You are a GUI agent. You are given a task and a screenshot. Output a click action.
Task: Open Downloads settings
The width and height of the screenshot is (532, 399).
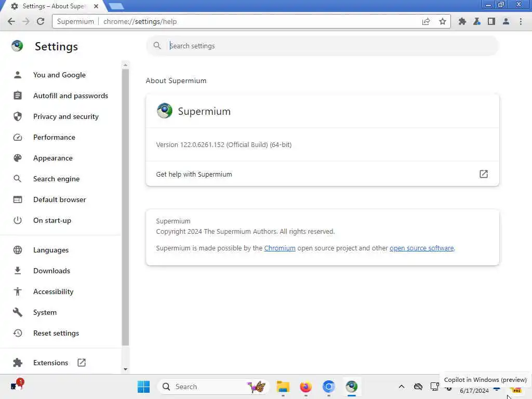pos(51,271)
